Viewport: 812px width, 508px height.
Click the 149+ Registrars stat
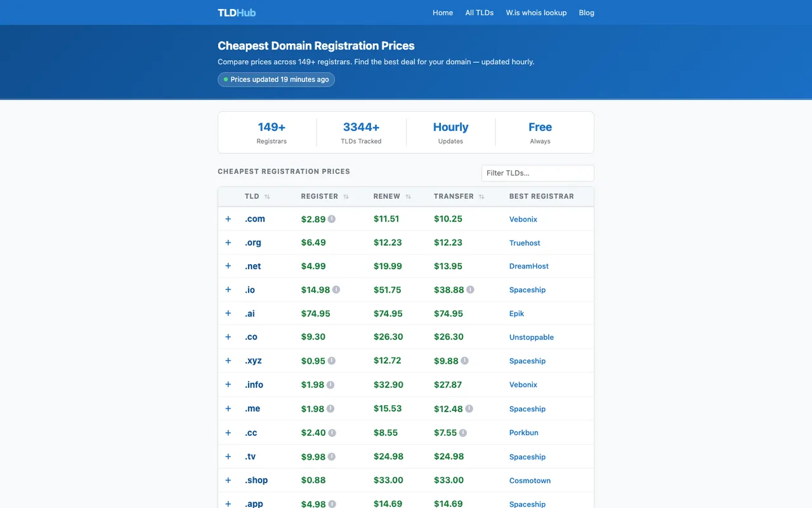pyautogui.click(x=272, y=133)
